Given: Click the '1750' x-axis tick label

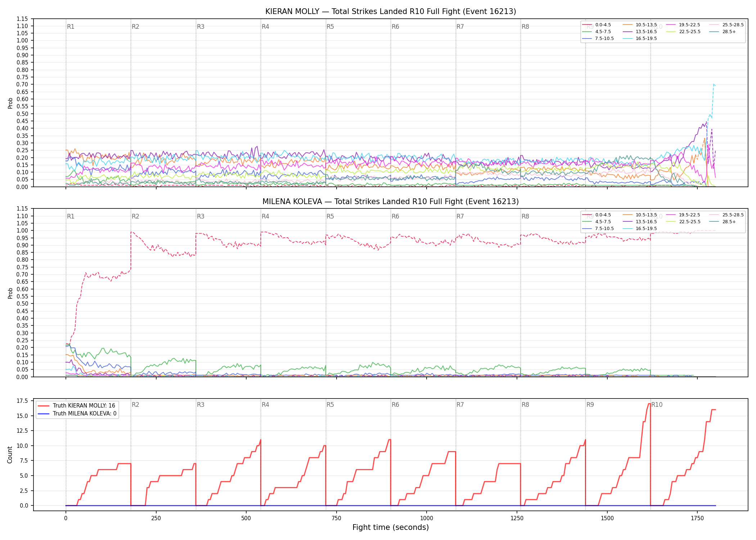Looking at the screenshot, I should 697,518.
